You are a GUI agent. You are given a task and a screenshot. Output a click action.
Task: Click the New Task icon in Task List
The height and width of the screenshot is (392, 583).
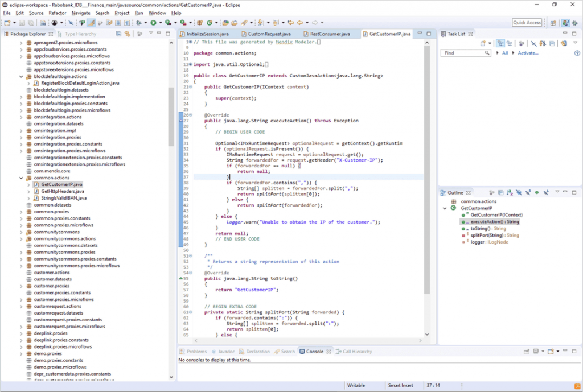pos(483,43)
